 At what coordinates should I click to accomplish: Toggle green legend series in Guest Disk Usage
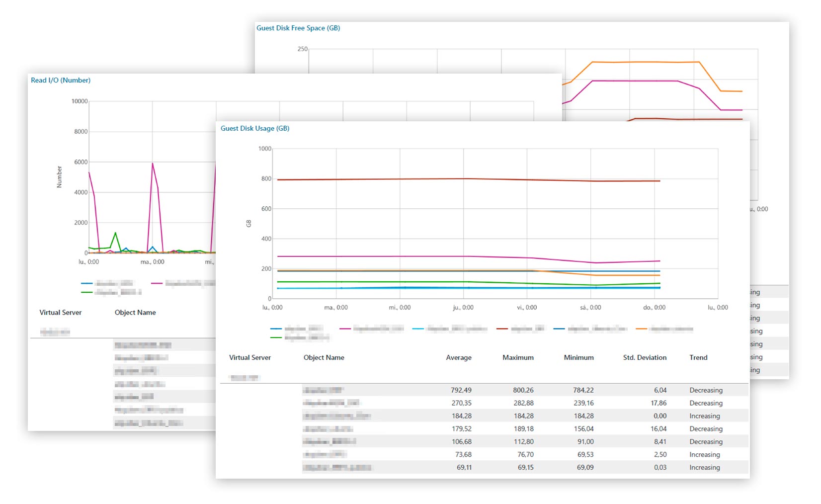click(276, 338)
